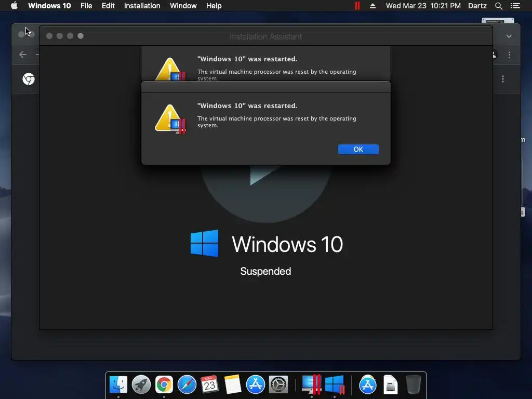This screenshot has height=399, width=532.
Task: Click the date and time in menu bar
Action: (423, 6)
